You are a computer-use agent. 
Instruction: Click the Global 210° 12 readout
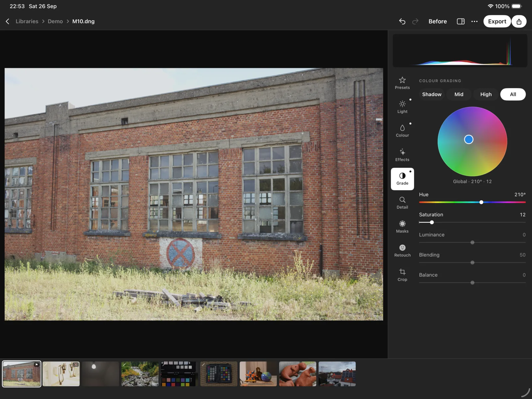(x=472, y=182)
